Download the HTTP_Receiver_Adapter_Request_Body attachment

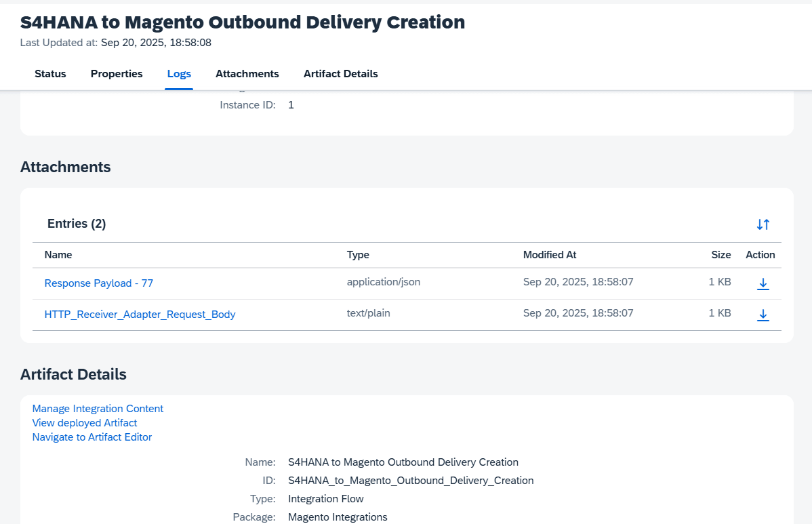763,315
